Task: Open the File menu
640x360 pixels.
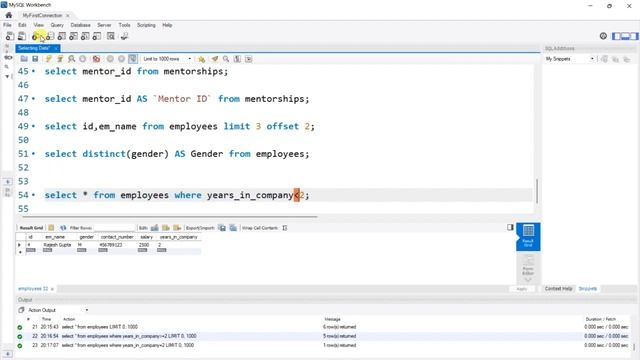Action: point(7,25)
